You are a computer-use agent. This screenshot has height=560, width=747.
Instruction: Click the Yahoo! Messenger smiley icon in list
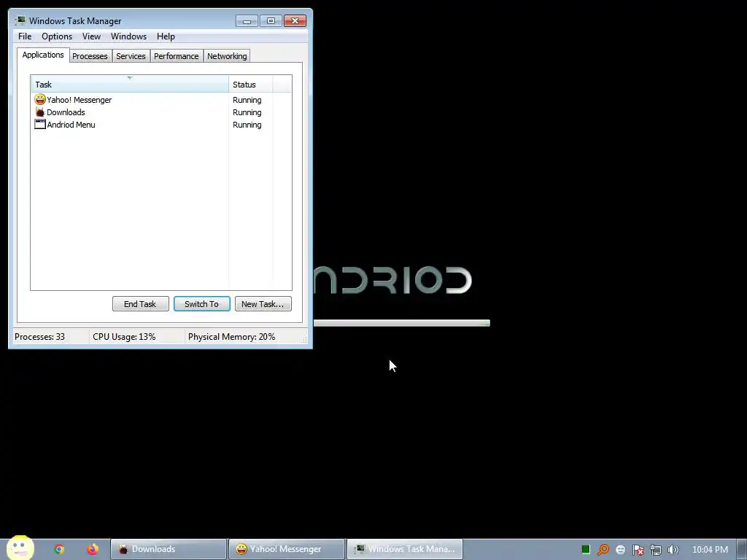point(40,99)
